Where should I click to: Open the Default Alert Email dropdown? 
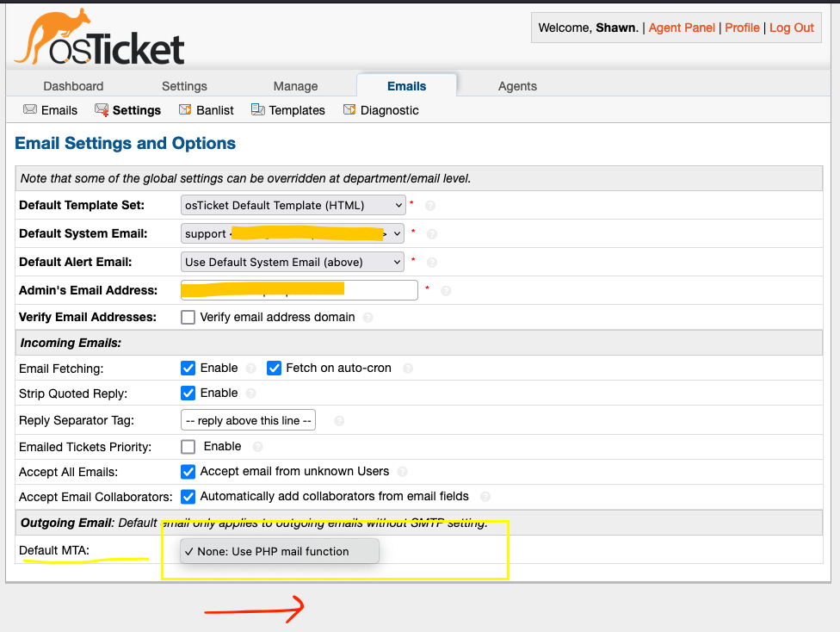293,262
